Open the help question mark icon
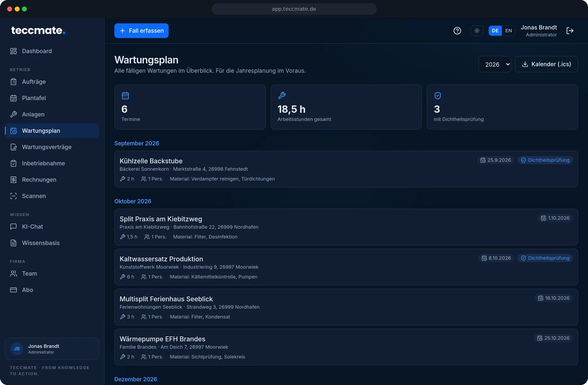 457,31
